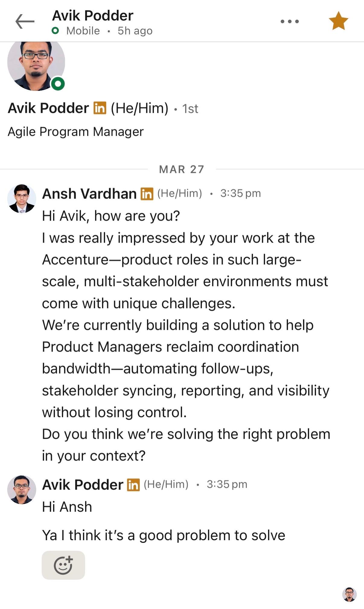Tap LinkedIn premium badge in profile header
364x609 pixels.
[x=100, y=108]
